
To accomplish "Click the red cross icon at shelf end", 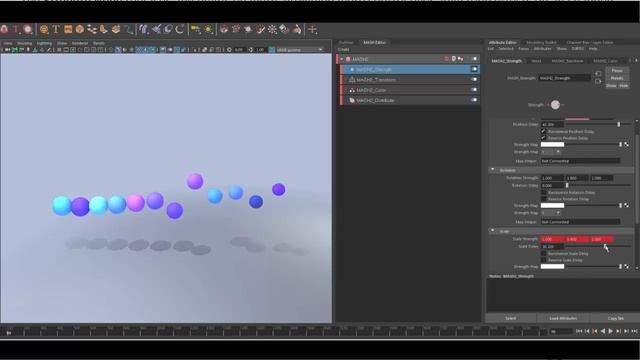I will pos(313,29).
